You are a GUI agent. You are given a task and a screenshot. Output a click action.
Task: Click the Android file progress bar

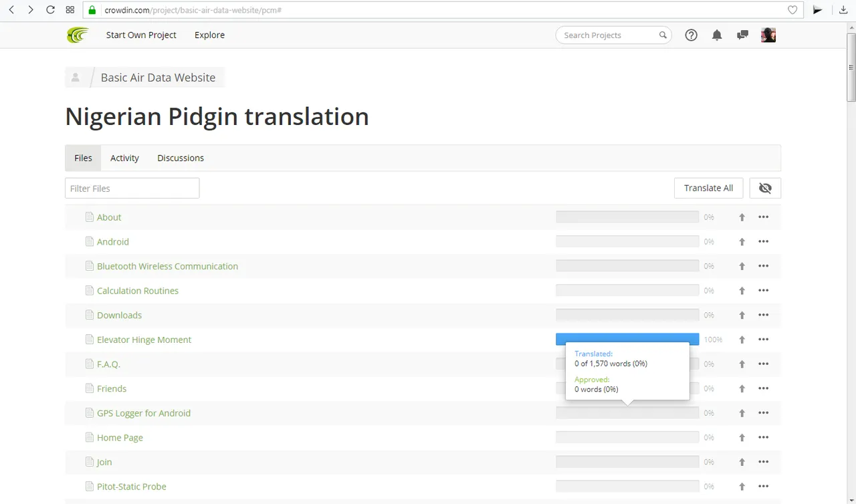tap(627, 242)
